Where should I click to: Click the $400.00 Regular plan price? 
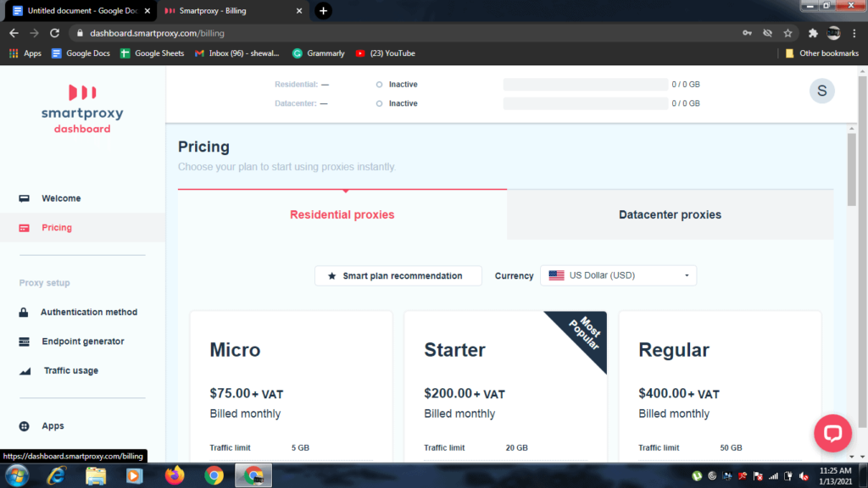coord(679,393)
